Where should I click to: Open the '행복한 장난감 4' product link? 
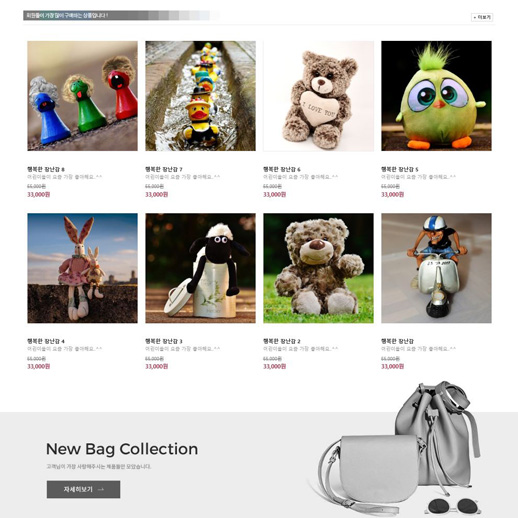pos(46,341)
